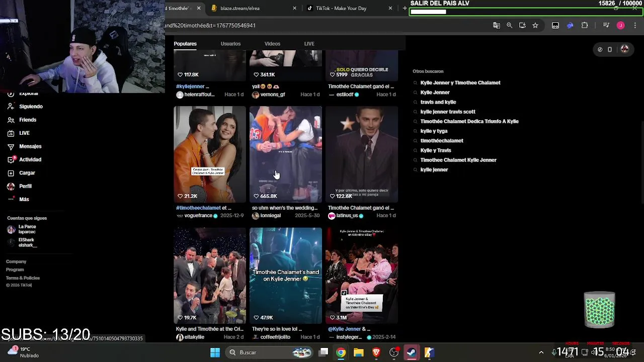Image resolution: width=644 pixels, height=362 pixels.
Task: Open voguefrance video with 21.2K likes
Action: click(210, 154)
